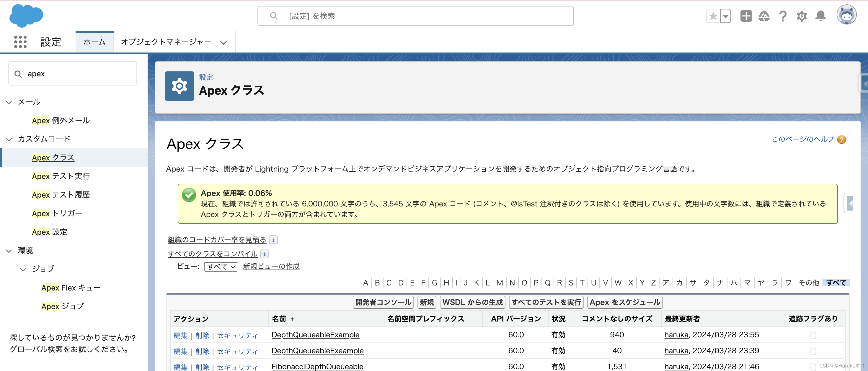
Task: Open the help question mark icon
Action: point(783,16)
